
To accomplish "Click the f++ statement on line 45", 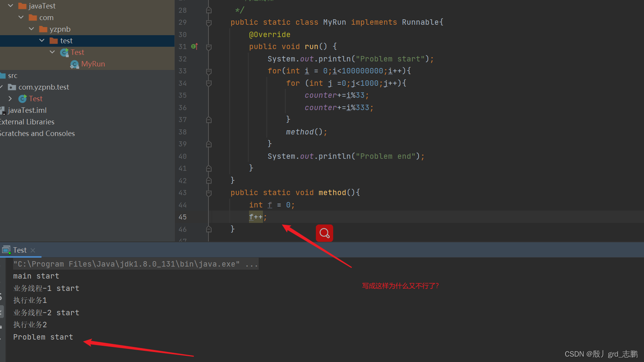I will tap(258, 217).
